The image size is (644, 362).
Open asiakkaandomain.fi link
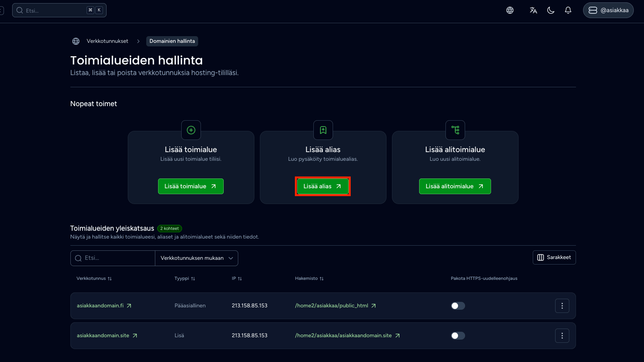coord(104,305)
